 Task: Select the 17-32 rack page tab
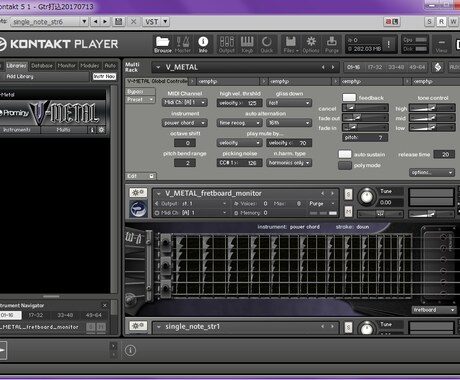tap(375, 67)
